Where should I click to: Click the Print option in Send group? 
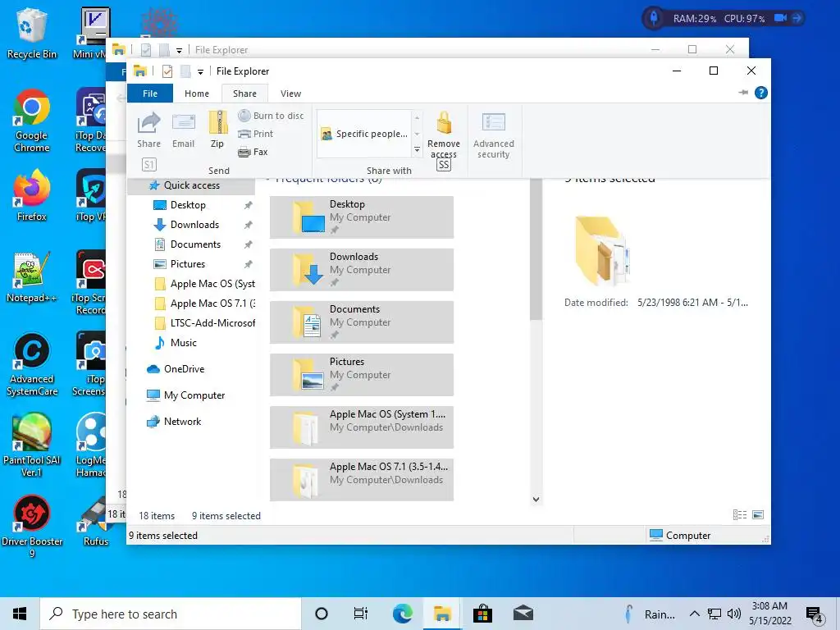256,134
